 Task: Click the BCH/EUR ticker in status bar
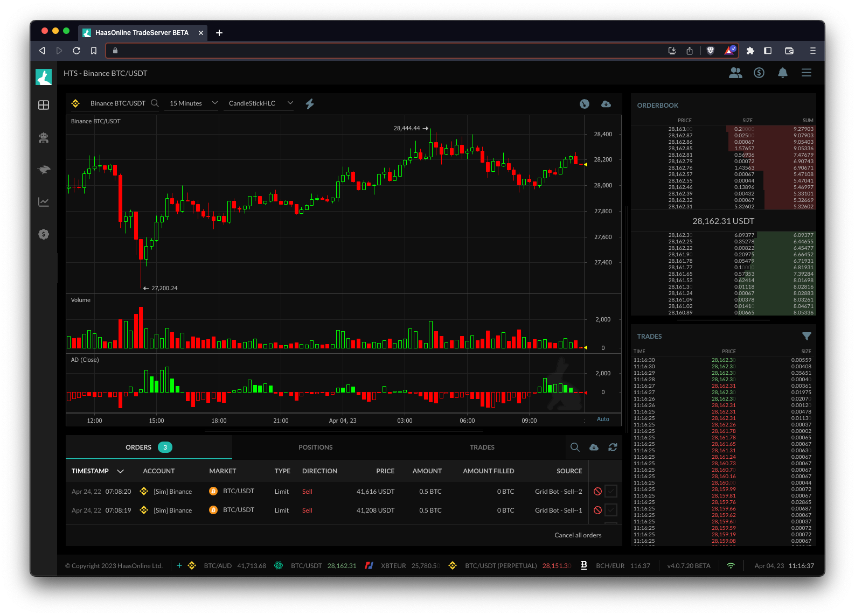(x=615, y=566)
